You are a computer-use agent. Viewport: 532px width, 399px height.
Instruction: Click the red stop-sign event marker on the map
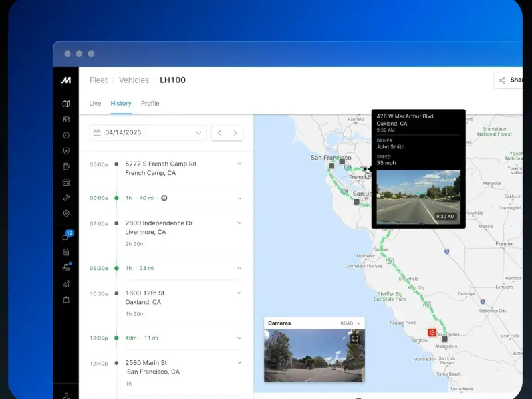click(x=432, y=332)
